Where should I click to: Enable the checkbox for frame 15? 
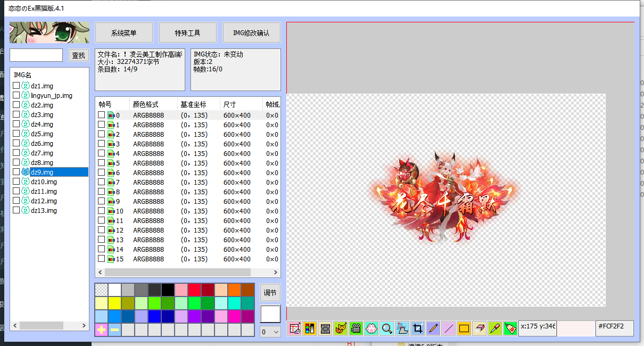(101, 259)
